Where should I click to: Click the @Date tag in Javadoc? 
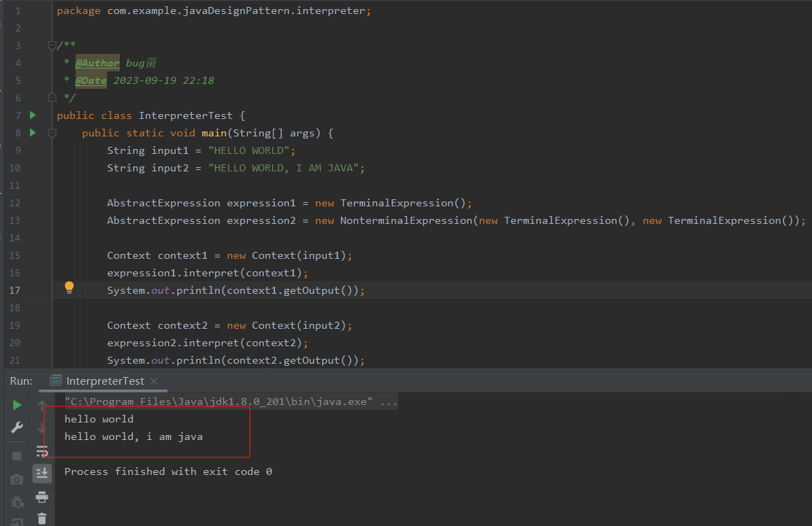point(91,80)
